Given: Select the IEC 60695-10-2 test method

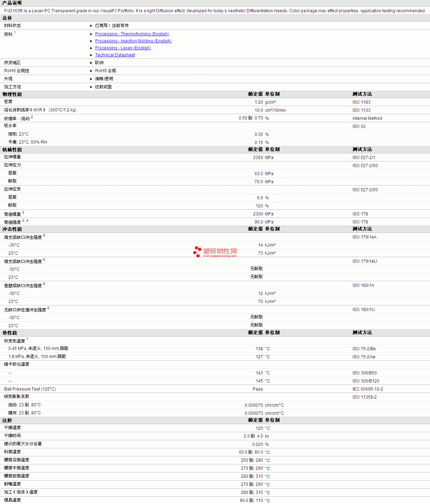Looking at the screenshot, I should 368,389.
